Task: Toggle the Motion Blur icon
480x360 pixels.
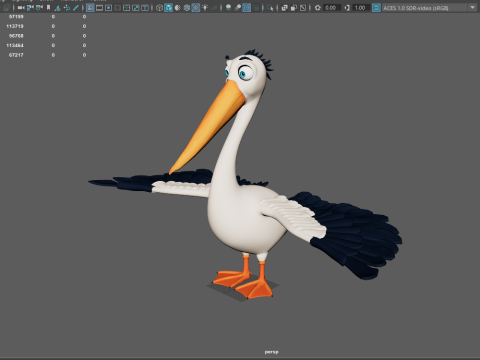Action: point(237,7)
